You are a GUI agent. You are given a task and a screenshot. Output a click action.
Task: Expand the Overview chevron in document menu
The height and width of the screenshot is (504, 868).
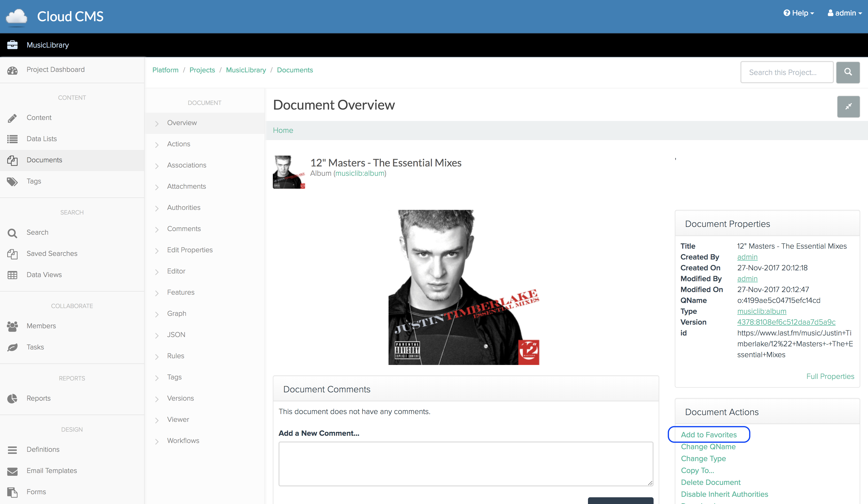click(157, 123)
